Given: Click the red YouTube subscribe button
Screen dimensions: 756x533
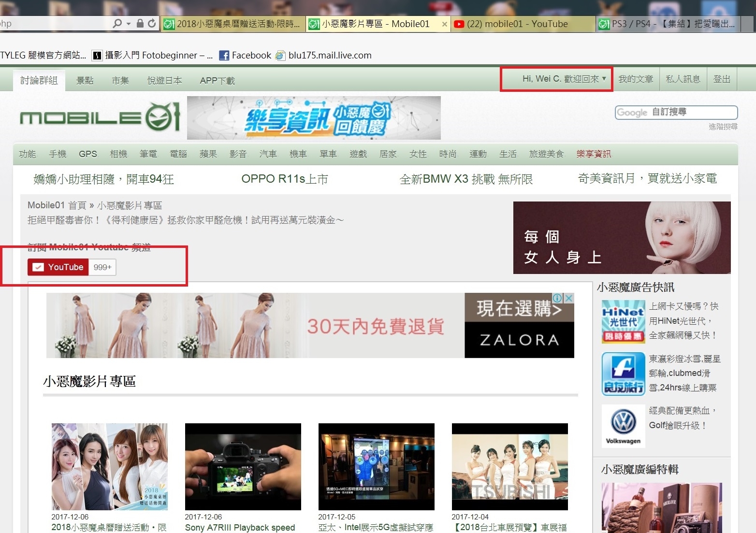Looking at the screenshot, I should tap(58, 267).
